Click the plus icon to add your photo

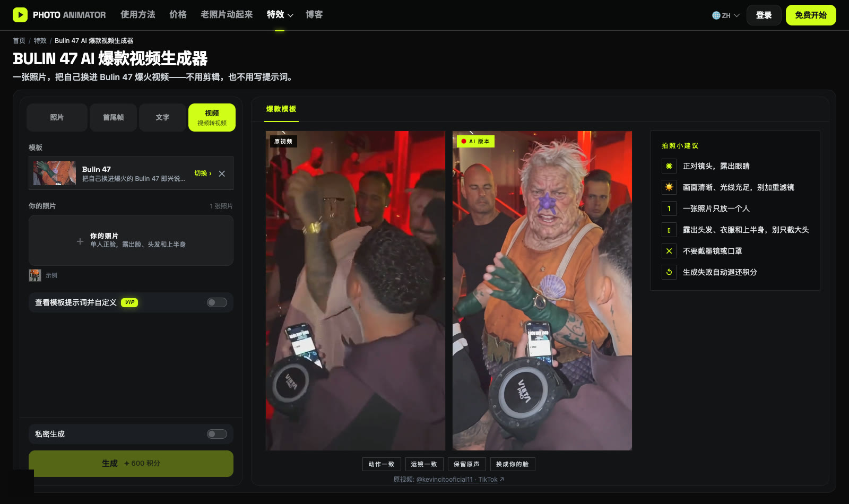click(80, 241)
